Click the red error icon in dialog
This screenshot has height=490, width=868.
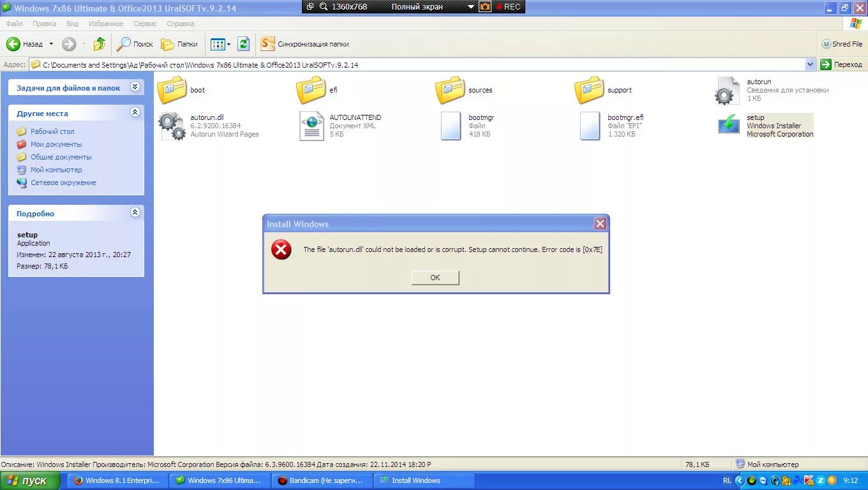coord(281,249)
